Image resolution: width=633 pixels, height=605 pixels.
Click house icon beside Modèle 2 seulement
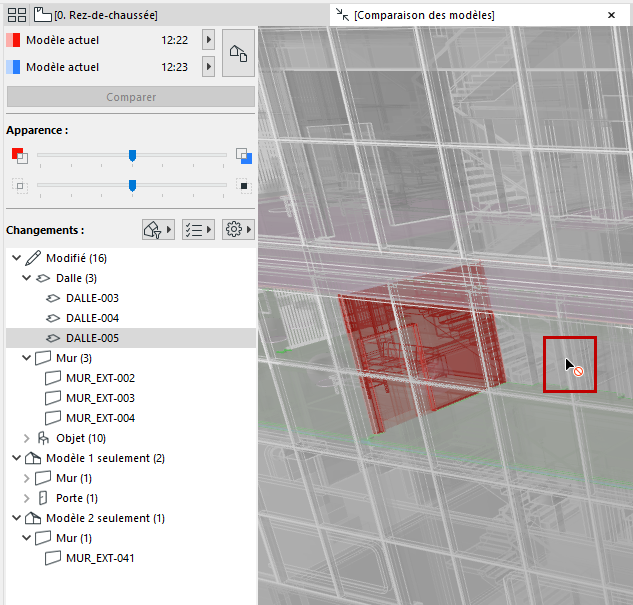(33, 518)
